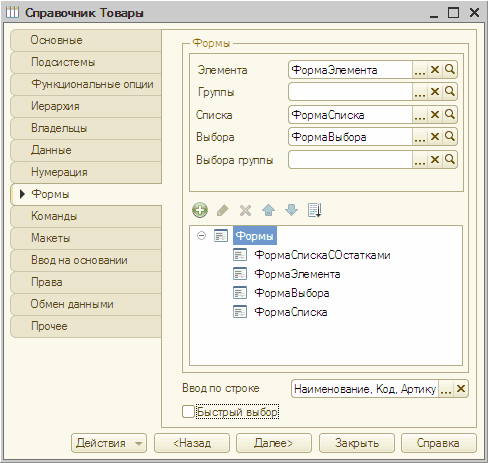The height and width of the screenshot is (463, 488).
Task: Click the Выбора input containing ФормаВыбора
Action: 350,137
